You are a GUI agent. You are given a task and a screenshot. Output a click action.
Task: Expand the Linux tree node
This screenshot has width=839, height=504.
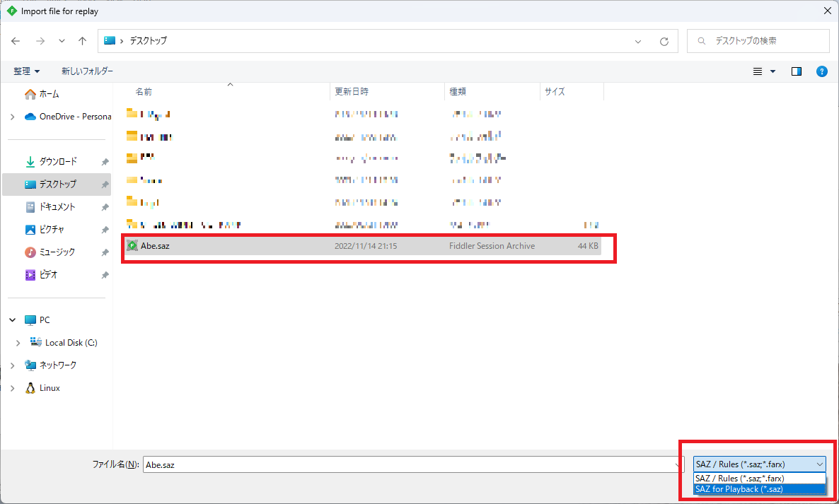[x=12, y=388]
